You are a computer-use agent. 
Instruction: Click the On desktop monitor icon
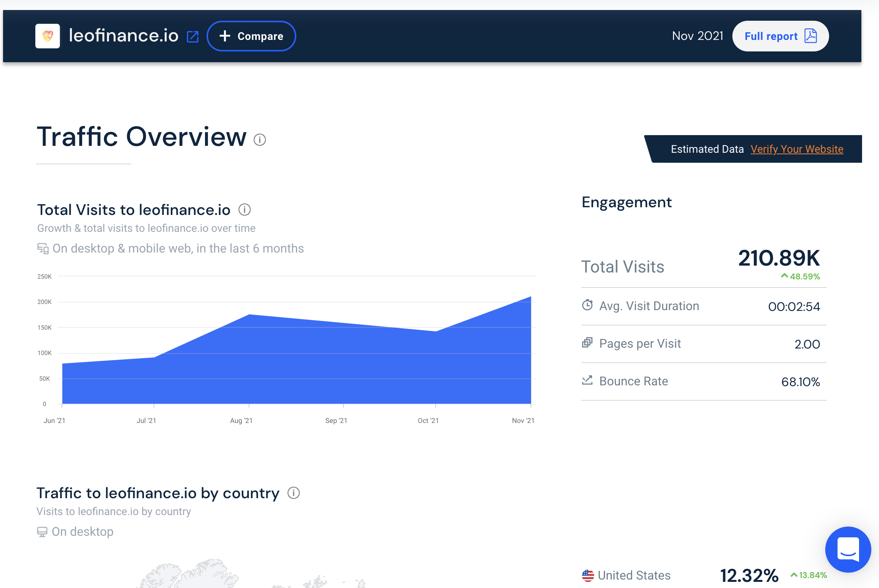coord(42,532)
